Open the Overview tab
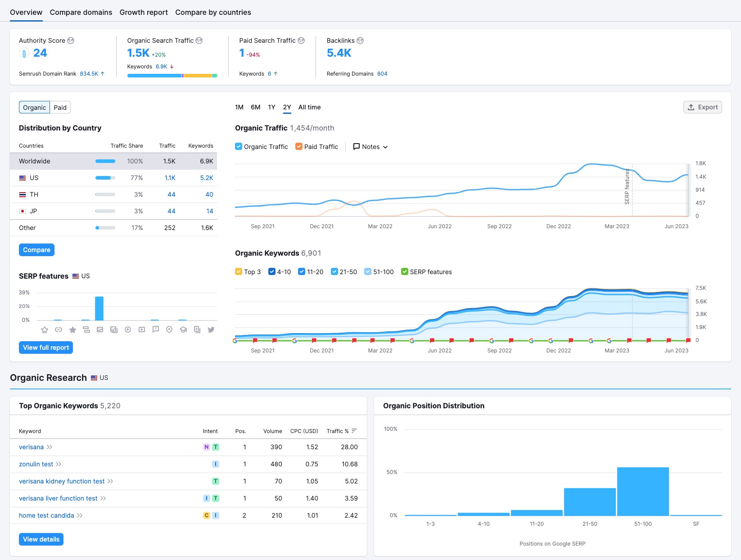 (26, 12)
